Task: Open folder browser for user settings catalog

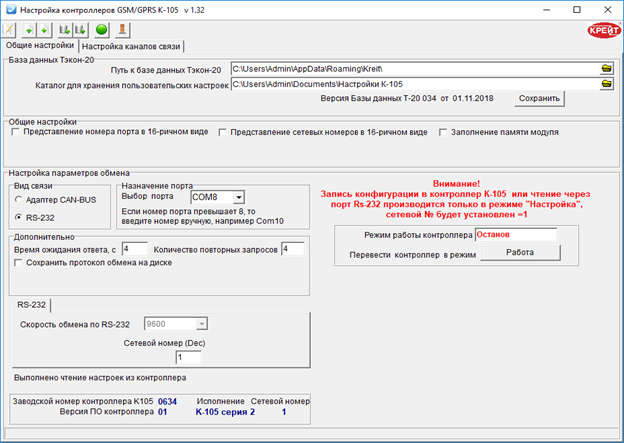Action: tap(606, 84)
